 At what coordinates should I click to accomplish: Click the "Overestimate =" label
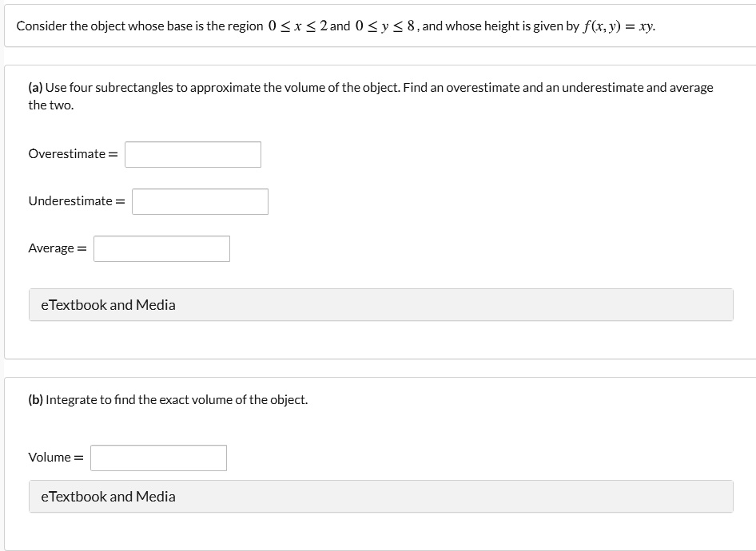(72, 153)
